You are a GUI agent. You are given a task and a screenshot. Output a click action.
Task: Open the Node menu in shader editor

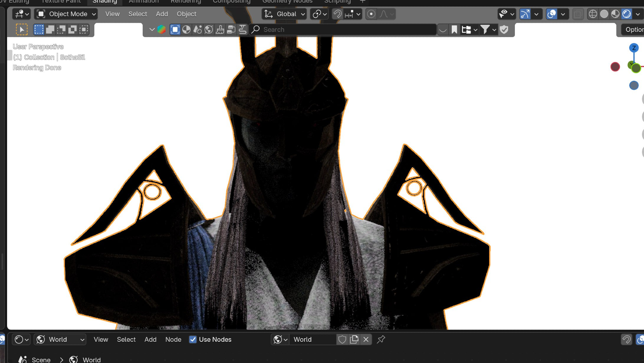coord(173,340)
